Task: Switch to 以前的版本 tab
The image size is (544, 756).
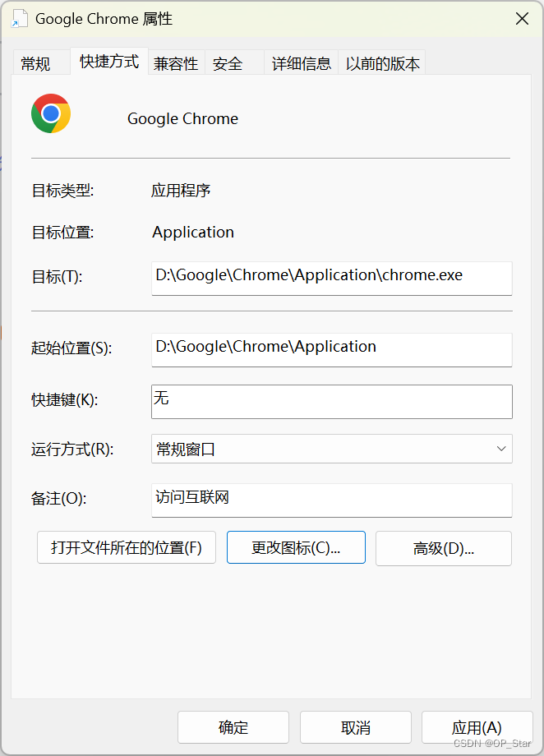Action: point(382,63)
